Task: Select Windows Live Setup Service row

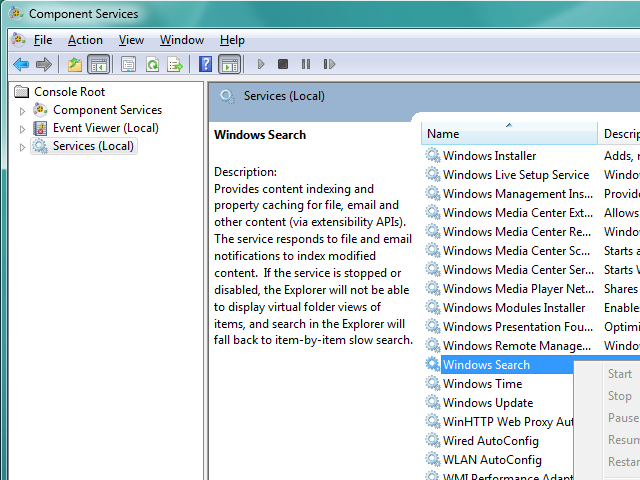Action: pyautogui.click(x=516, y=175)
